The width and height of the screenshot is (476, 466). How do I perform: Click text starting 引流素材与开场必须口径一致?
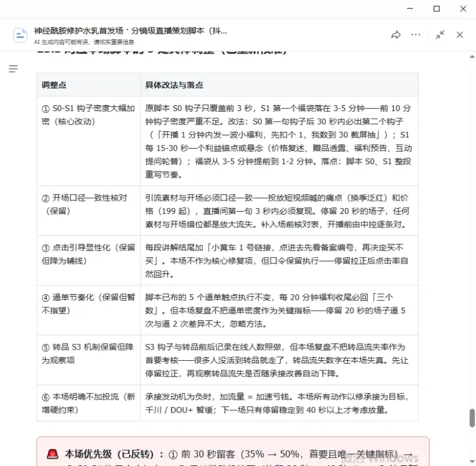277,211
